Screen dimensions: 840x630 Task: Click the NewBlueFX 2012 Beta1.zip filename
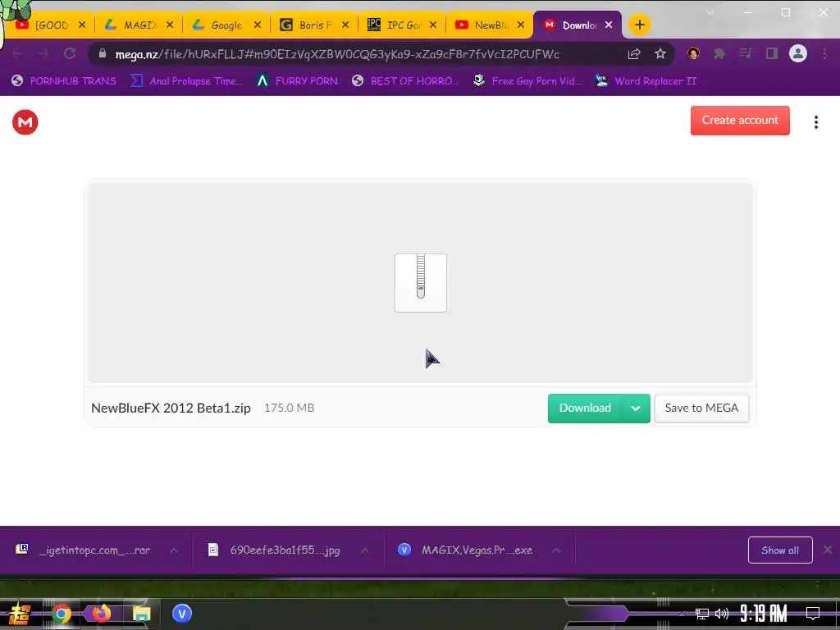171,409
